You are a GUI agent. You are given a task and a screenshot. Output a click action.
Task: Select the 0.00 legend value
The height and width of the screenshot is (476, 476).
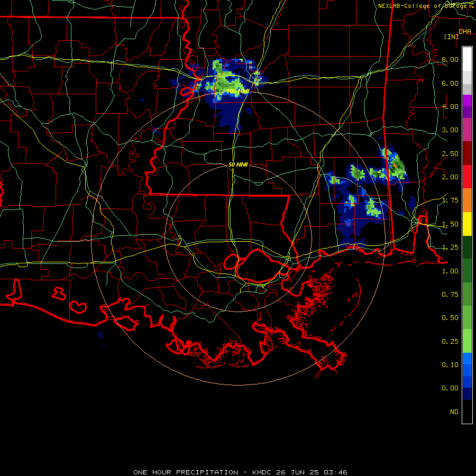pyautogui.click(x=450, y=388)
